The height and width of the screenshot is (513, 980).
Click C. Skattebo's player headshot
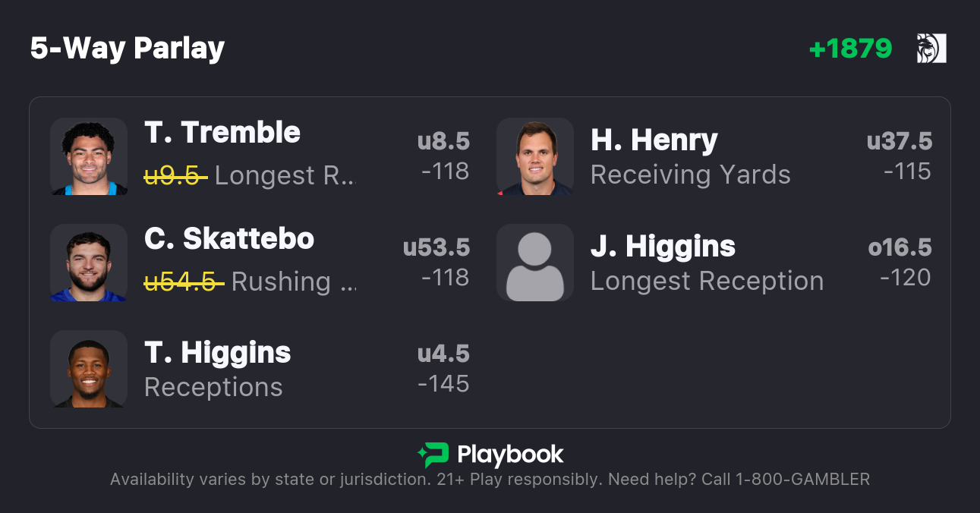tap(89, 263)
